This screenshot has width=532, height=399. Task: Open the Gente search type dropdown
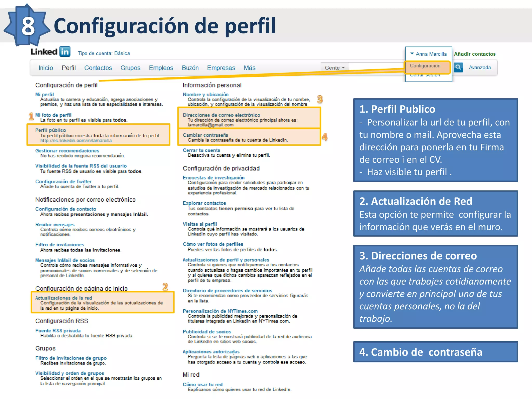click(335, 68)
